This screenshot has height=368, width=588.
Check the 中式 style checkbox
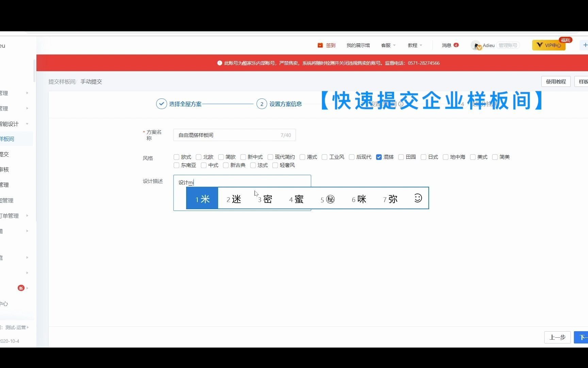[x=203, y=165]
